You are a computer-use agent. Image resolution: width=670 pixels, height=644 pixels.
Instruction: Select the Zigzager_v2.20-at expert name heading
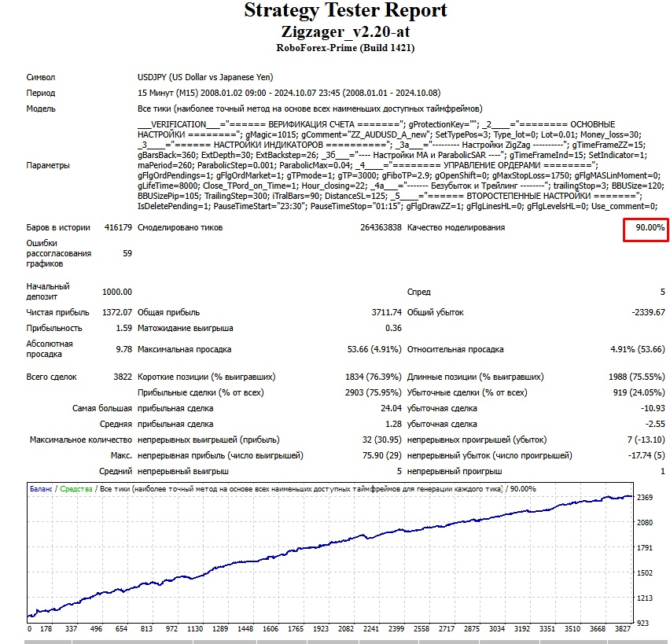(345, 31)
